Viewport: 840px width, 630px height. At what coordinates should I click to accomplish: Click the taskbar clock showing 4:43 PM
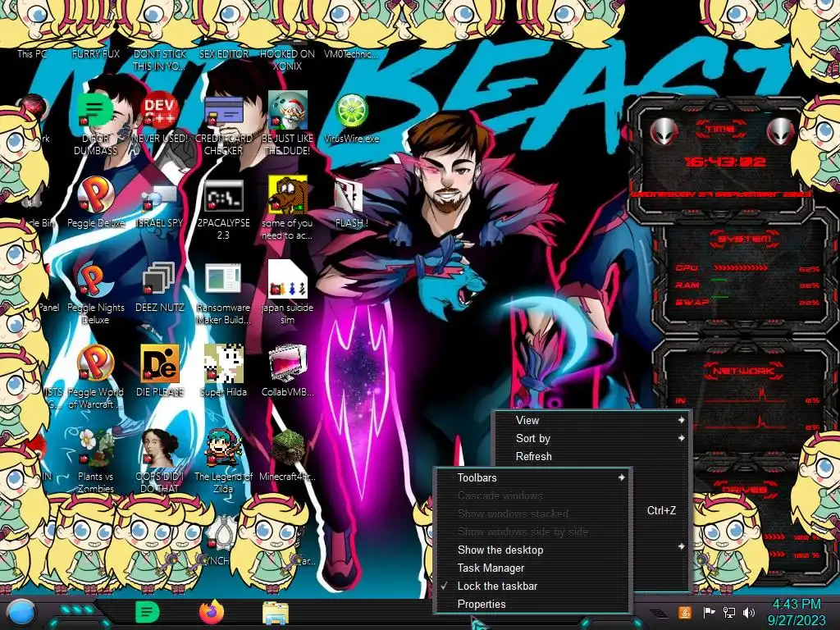point(797,613)
